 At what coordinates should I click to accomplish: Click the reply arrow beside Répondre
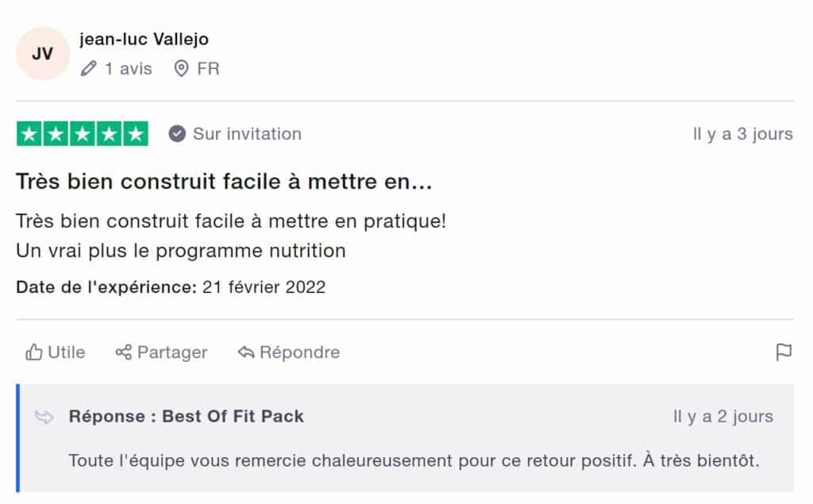click(246, 352)
